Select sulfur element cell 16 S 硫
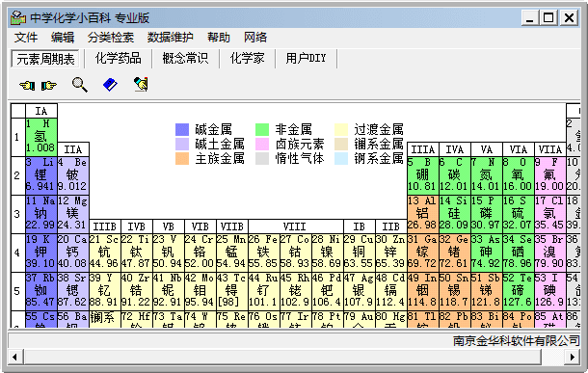Image resolution: width=588 pixels, height=373 pixels. pos(519,214)
